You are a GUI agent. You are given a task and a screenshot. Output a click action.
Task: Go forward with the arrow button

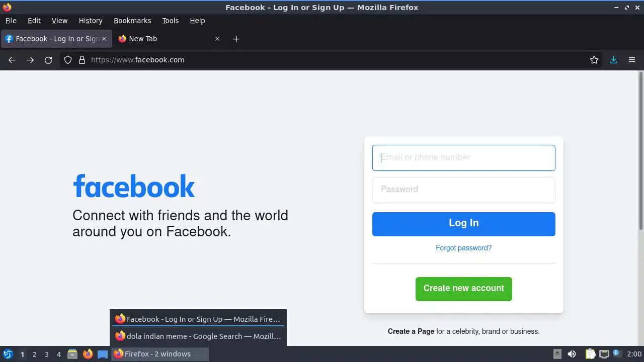coord(30,60)
